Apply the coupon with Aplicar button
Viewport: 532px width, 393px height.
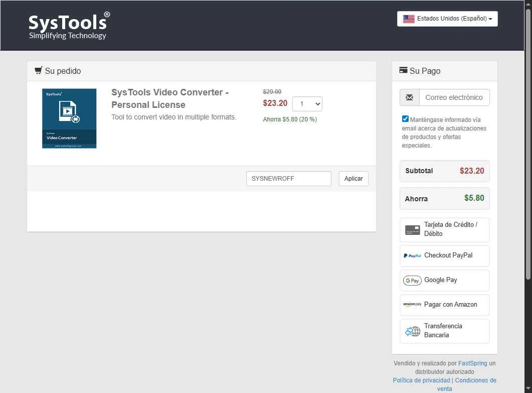coord(353,179)
